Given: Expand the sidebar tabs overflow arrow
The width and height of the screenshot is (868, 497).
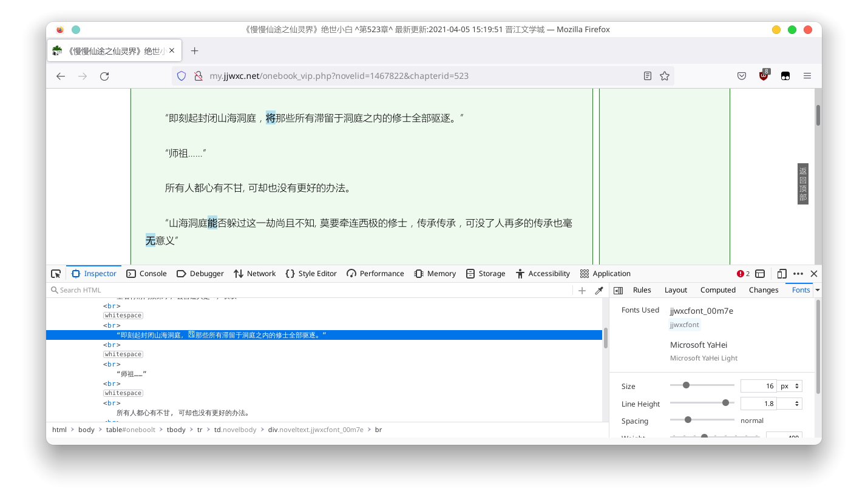Looking at the screenshot, I should (x=817, y=291).
